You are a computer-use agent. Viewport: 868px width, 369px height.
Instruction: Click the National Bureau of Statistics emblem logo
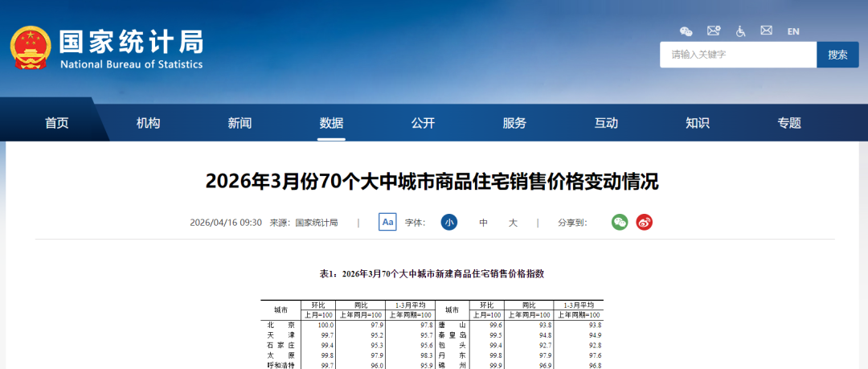pyautogui.click(x=31, y=47)
